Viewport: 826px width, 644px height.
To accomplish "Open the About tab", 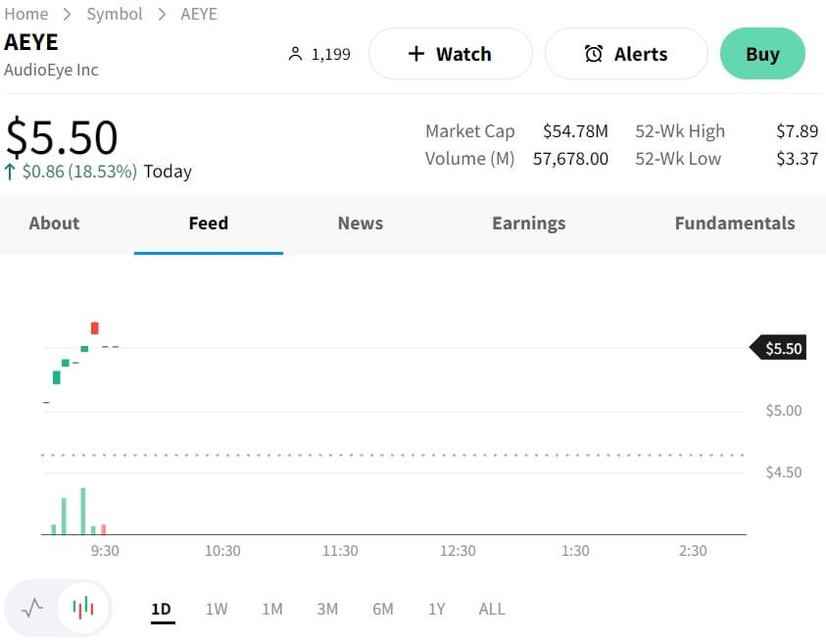I will [54, 223].
